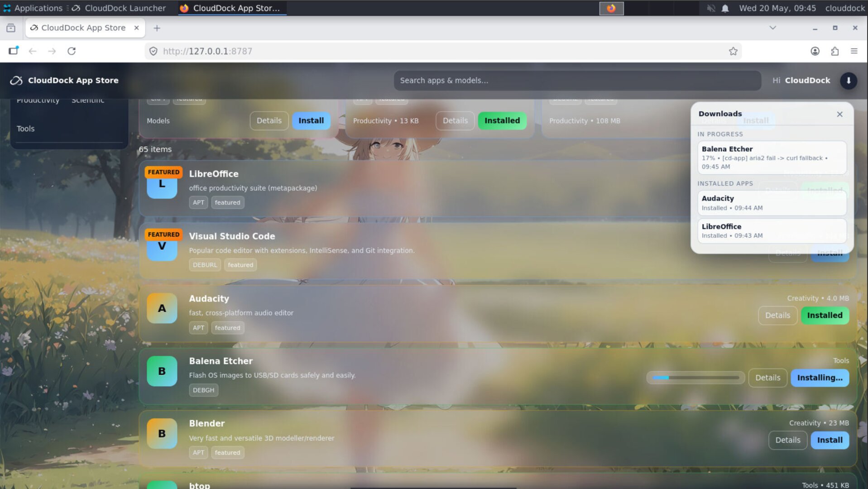Click the sidebar toggle icon in nav bar
868x489 pixels.
click(x=13, y=51)
